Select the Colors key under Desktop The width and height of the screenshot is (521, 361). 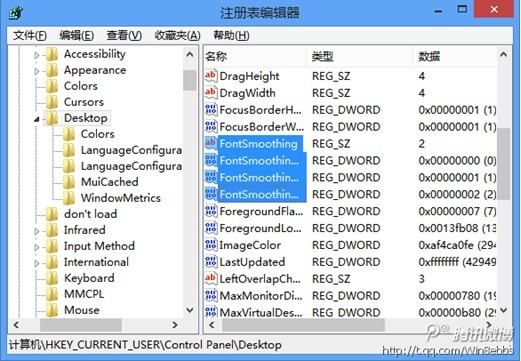(x=98, y=134)
